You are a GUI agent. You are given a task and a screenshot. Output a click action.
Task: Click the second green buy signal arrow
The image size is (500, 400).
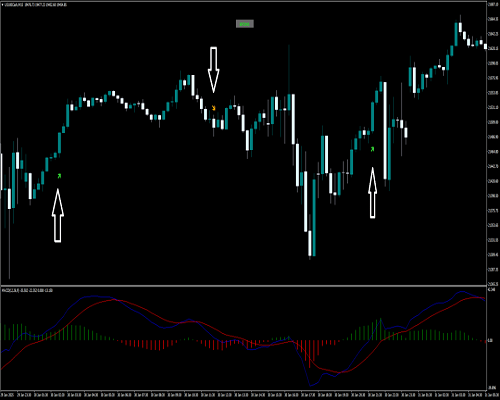point(372,149)
